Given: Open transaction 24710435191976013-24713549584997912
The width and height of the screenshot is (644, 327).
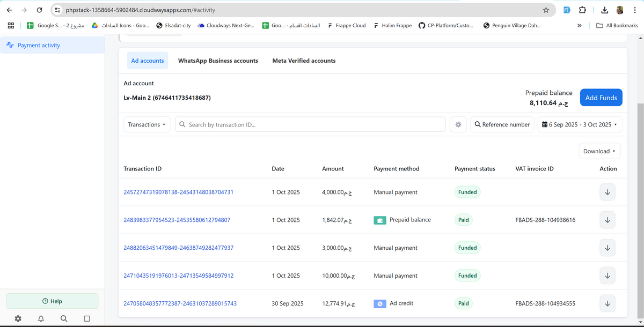Looking at the screenshot, I should pyautogui.click(x=178, y=276).
